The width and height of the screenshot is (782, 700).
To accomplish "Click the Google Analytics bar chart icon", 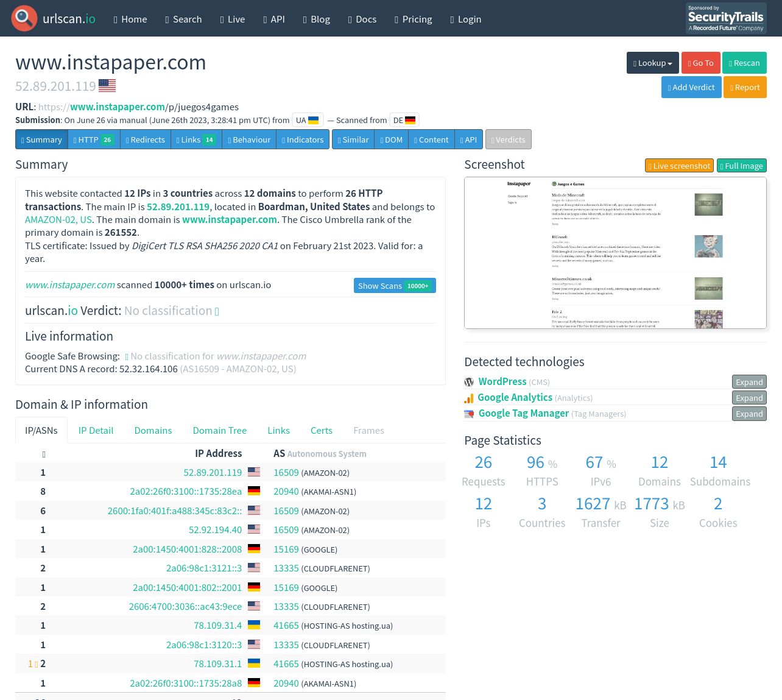I will (469, 398).
